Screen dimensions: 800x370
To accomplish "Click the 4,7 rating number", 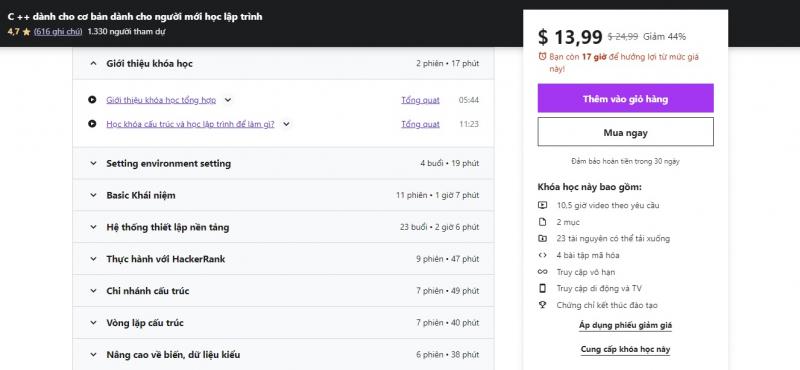I will coord(13,31).
